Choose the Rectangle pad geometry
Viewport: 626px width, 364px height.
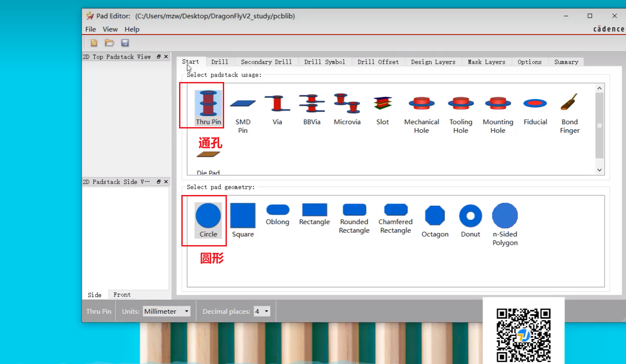[x=314, y=214]
